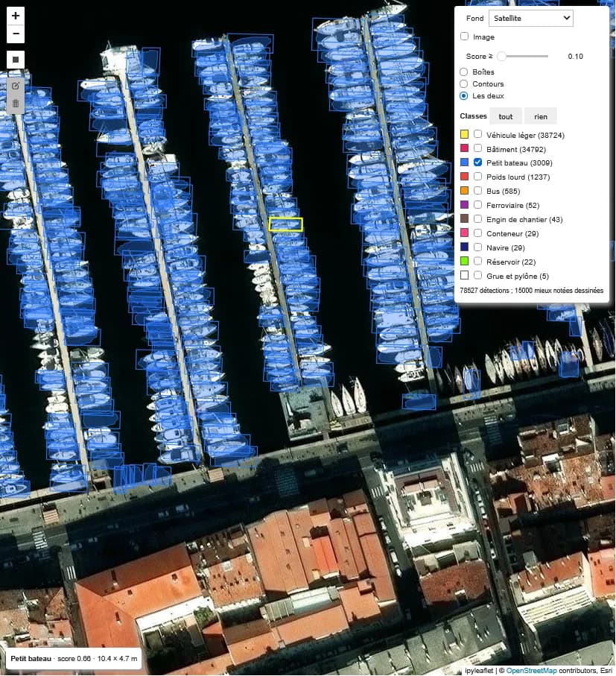616x676 pixels.
Task: Enable the Réservoir class checkbox
Action: 477,262
